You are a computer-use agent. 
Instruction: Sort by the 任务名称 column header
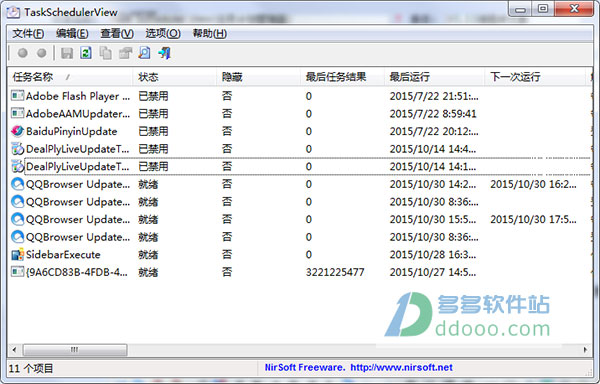(x=70, y=77)
